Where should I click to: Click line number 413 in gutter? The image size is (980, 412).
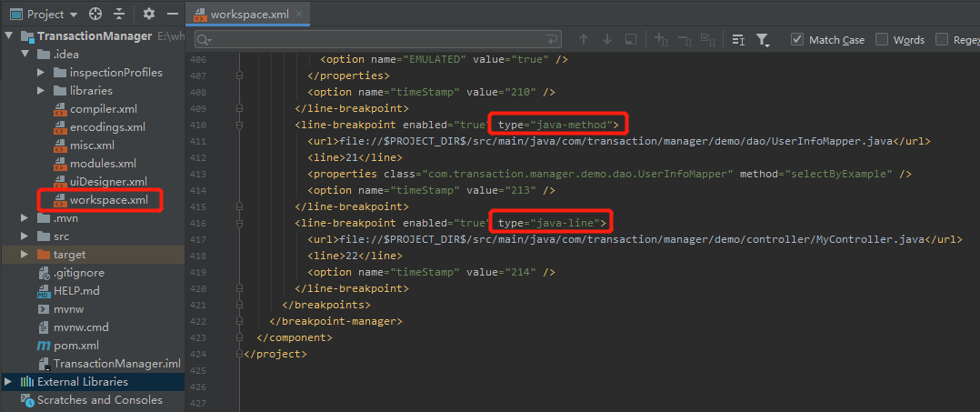pyautogui.click(x=198, y=174)
